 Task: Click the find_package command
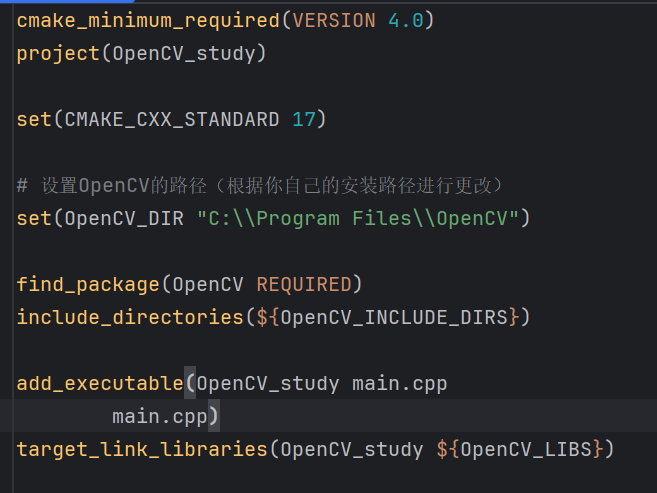click(88, 285)
